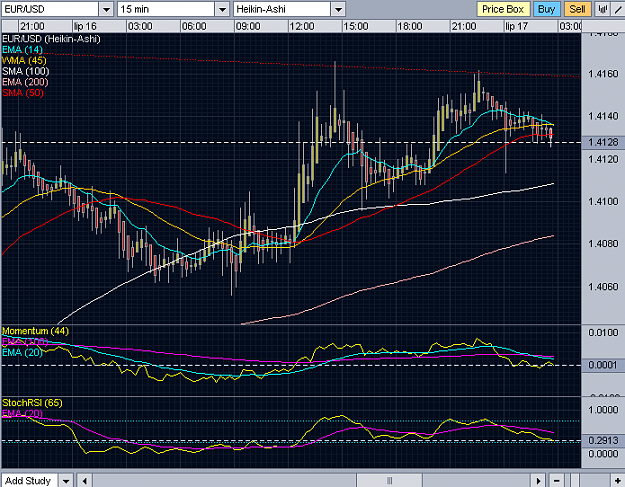625x487 pixels.
Task: Open the Heikin-Ashi chart type dropdown arrow
Action: 338,9
